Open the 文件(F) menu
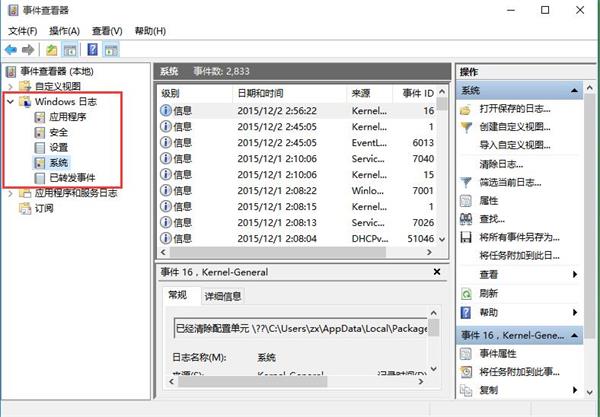 click(23, 31)
